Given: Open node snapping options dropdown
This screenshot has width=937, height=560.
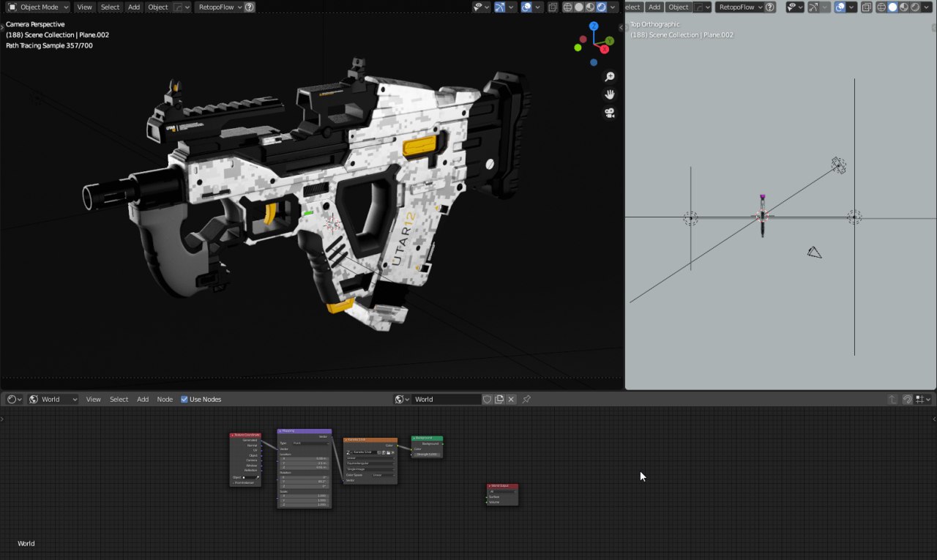Looking at the screenshot, I should (923, 400).
